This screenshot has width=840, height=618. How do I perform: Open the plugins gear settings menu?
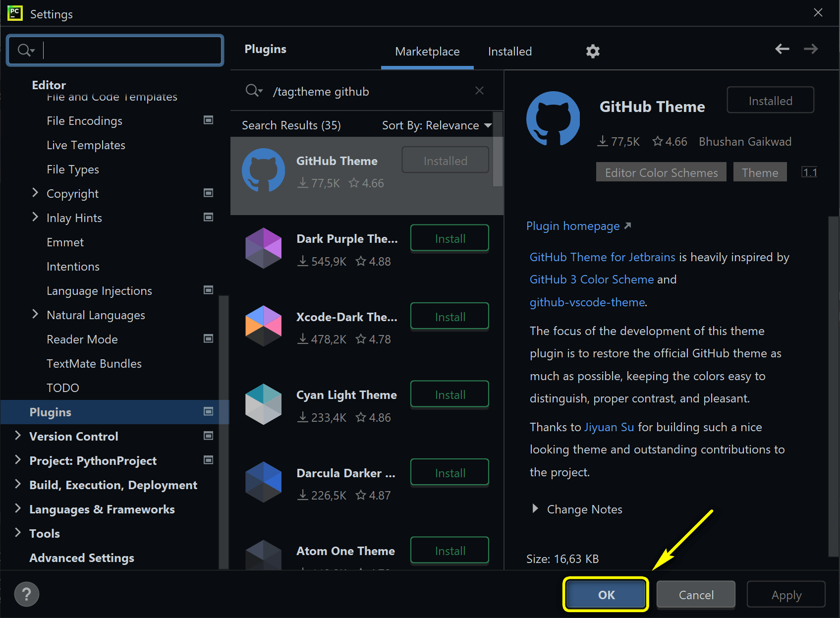tap(593, 51)
